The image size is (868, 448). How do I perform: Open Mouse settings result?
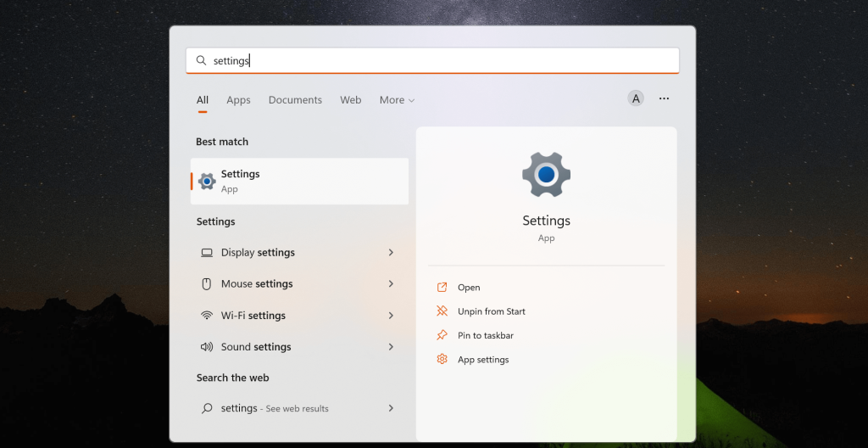click(299, 284)
